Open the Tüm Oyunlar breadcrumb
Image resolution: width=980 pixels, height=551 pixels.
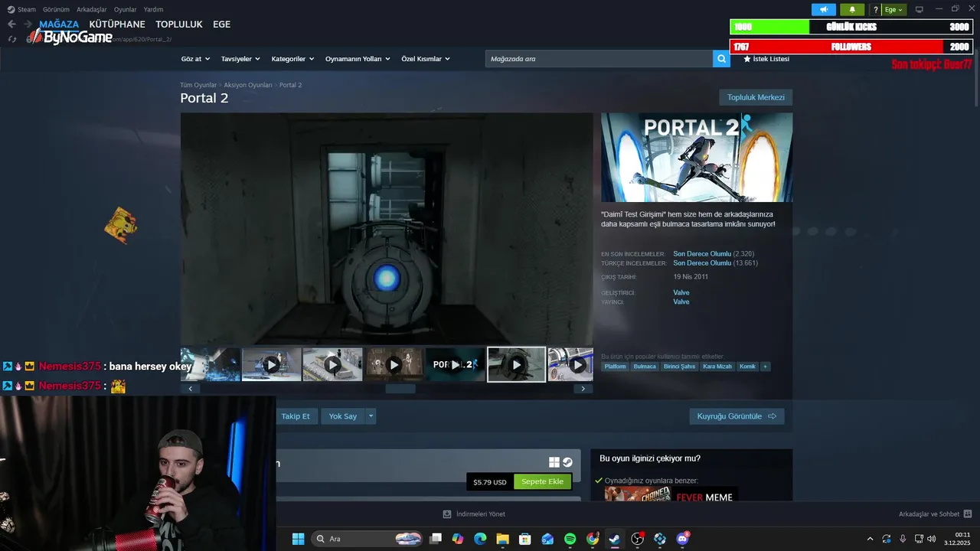198,85
